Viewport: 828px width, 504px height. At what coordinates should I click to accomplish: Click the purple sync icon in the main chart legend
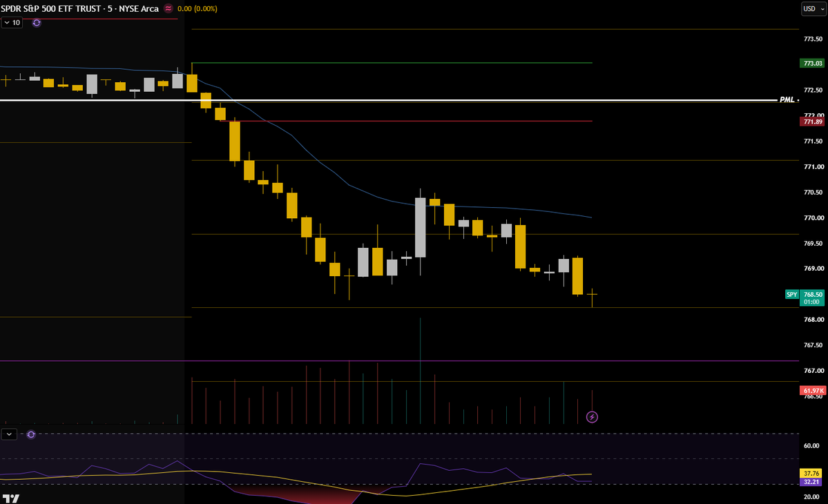(37, 23)
